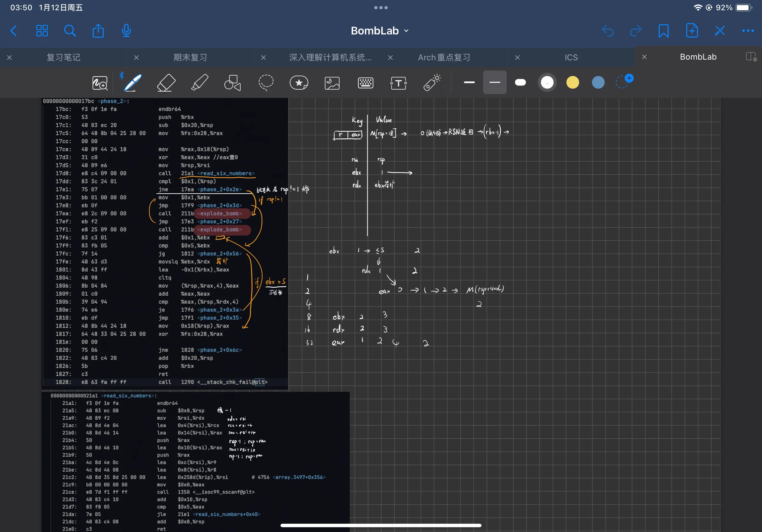The height and width of the screenshot is (532, 762).
Task: Select the Pen tool
Action: click(x=133, y=83)
